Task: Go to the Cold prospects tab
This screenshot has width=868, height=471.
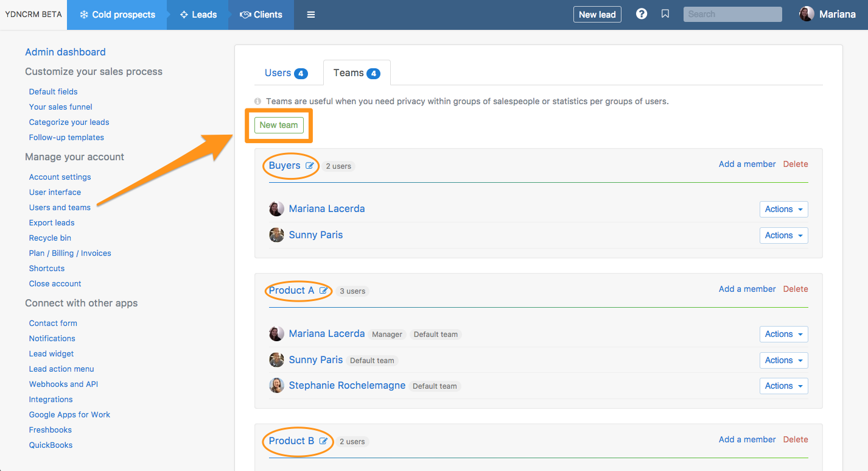Action: [x=117, y=15]
